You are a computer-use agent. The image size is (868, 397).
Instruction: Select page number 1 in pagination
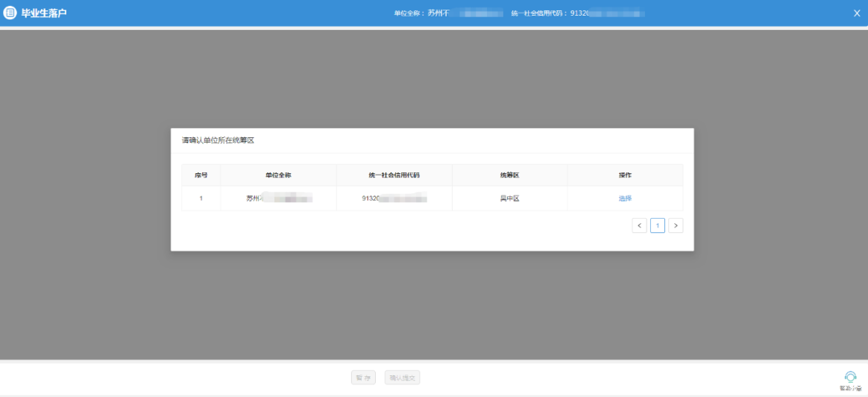tap(658, 225)
